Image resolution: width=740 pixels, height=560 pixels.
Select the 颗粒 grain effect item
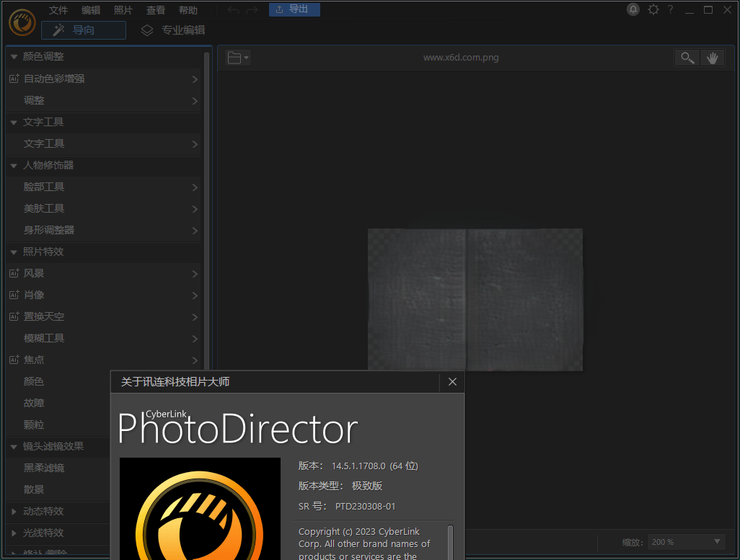tap(34, 425)
